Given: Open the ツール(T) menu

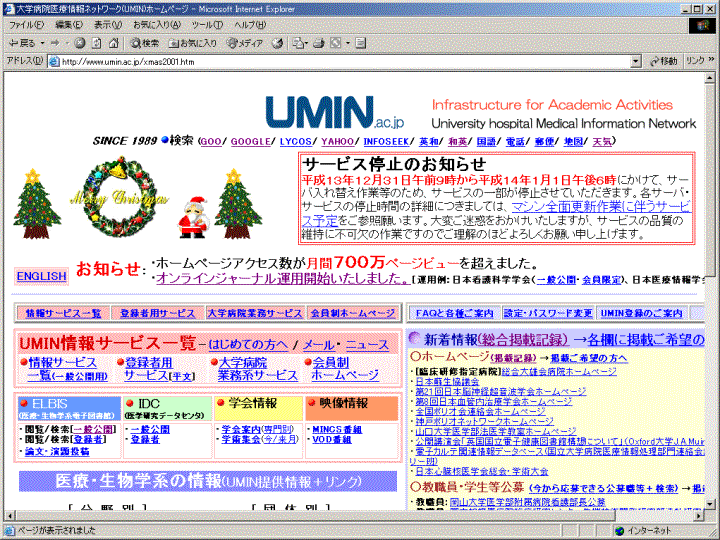Looking at the screenshot, I should point(206,24).
